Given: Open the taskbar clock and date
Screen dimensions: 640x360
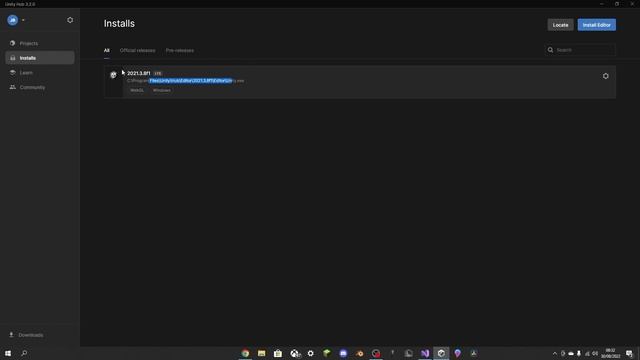Looking at the screenshot, I should tap(611, 353).
